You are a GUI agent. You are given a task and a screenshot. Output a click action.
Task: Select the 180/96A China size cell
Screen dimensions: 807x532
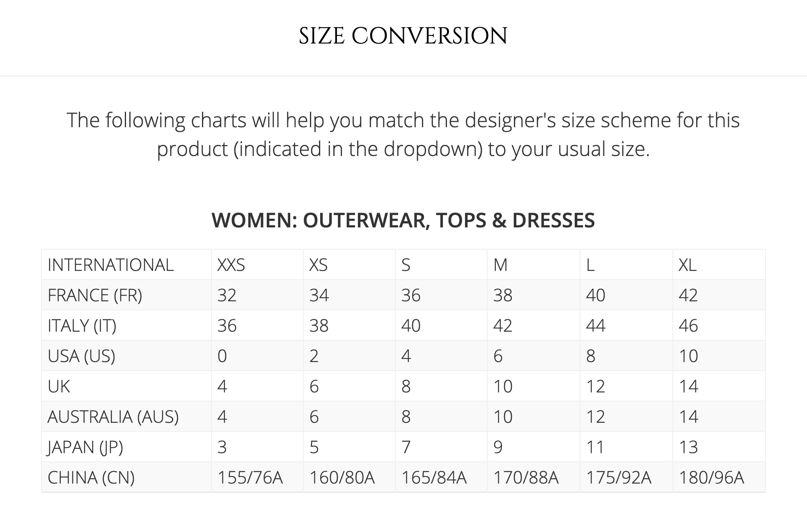pos(719,477)
